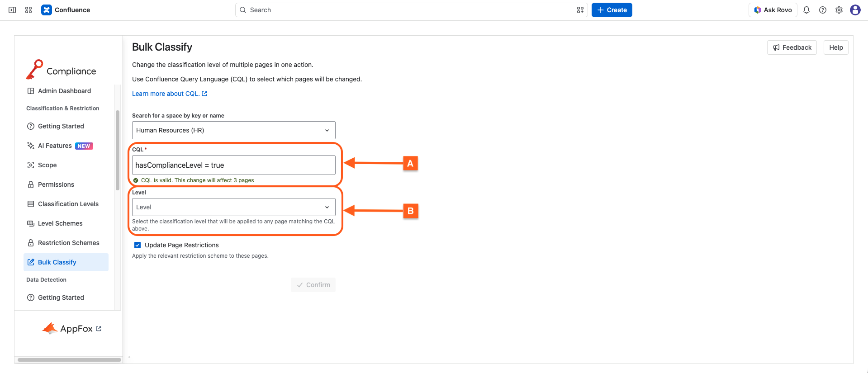Open the Human Resources (HR) space dropdown
This screenshot has height=373, width=868.
pyautogui.click(x=234, y=130)
